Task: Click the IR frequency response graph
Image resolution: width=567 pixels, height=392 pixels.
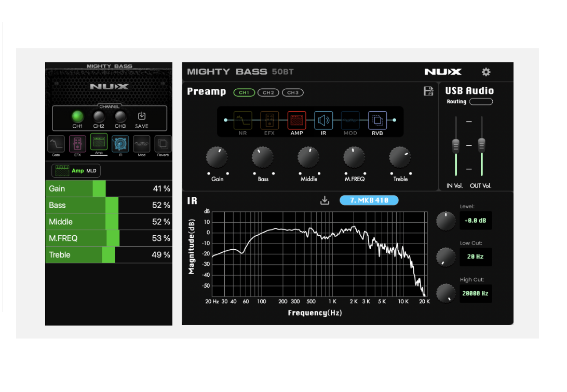Action: pyautogui.click(x=320, y=254)
